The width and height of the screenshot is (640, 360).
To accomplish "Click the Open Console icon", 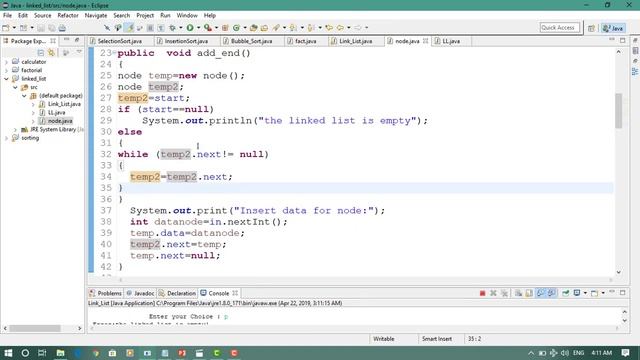I will coord(594,293).
